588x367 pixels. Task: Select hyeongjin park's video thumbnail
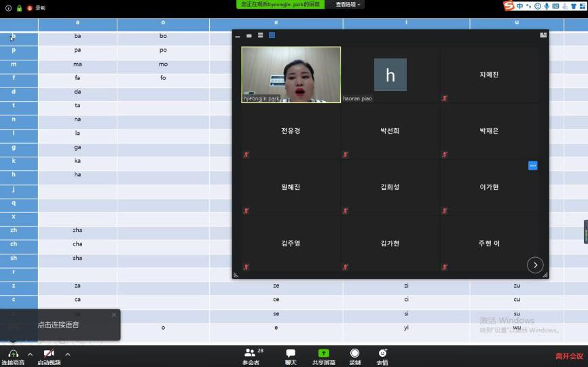point(291,75)
